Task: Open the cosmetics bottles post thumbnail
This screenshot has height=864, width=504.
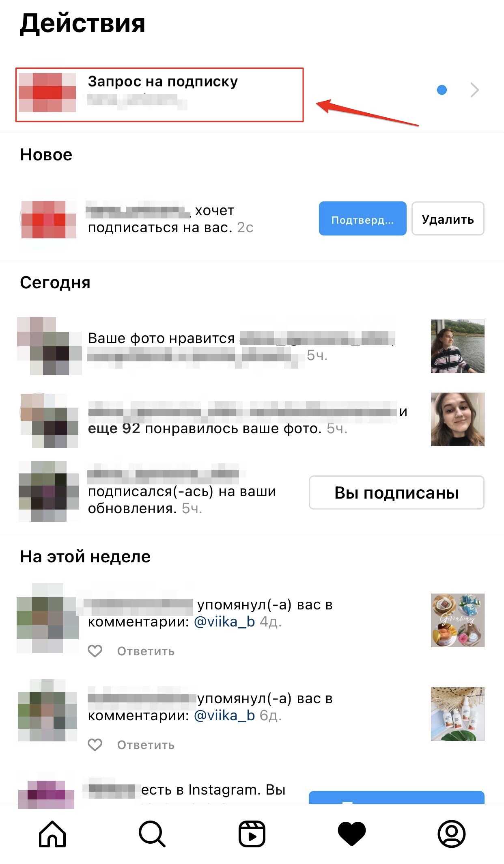Action: click(x=457, y=714)
